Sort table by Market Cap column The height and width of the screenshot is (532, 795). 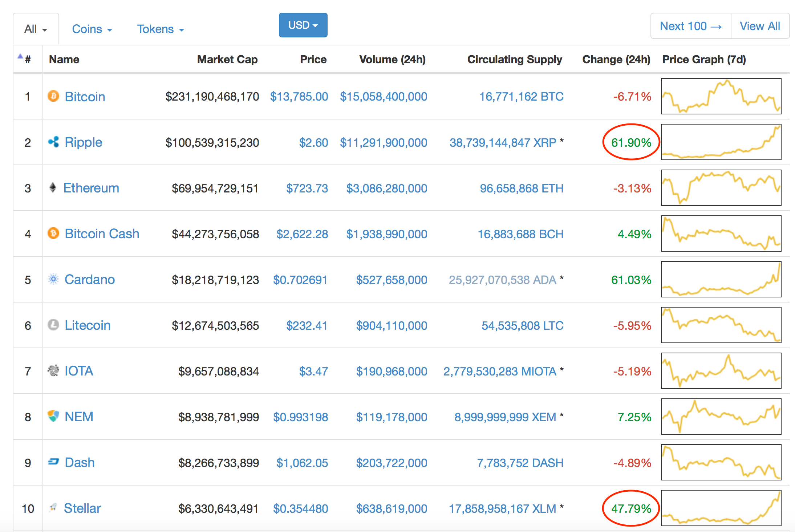click(x=227, y=59)
